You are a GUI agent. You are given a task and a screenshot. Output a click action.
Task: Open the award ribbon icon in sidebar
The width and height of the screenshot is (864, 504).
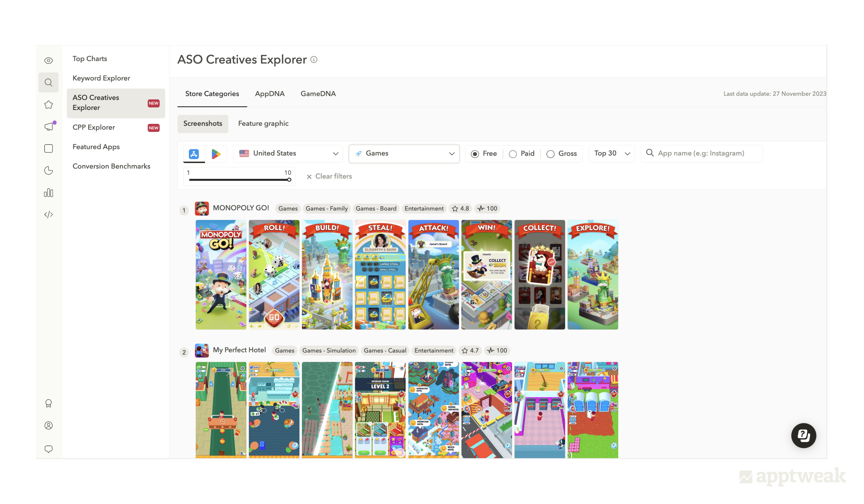coord(49,403)
